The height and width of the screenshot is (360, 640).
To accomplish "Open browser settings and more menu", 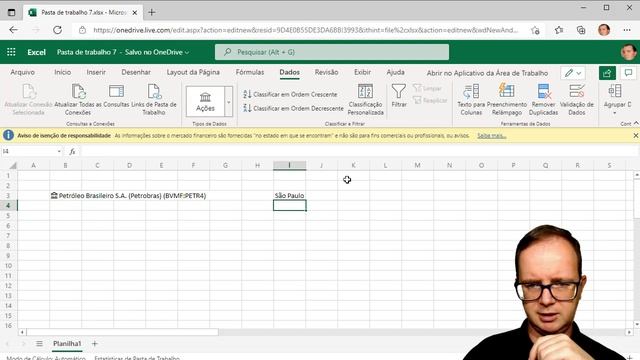I will 627,30.
